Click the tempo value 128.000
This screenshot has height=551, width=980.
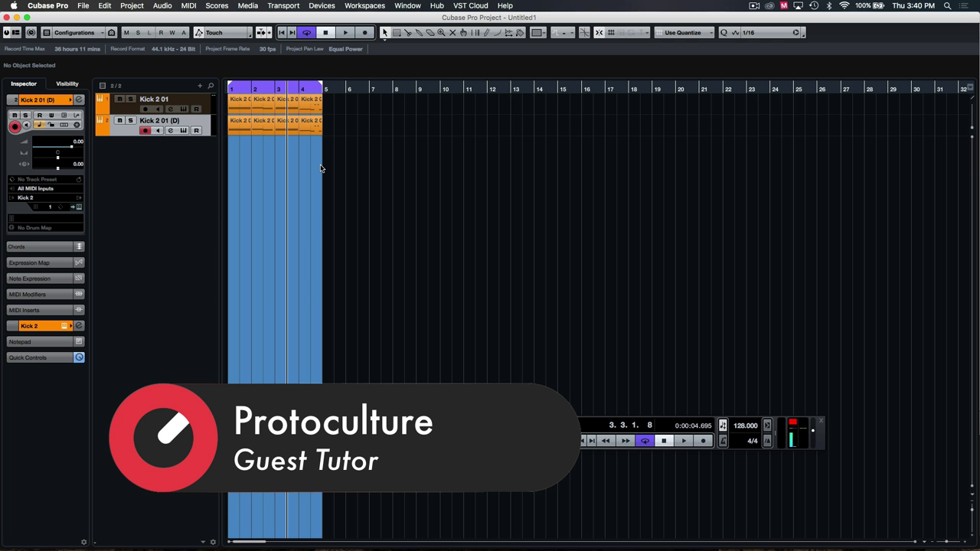[x=745, y=425]
